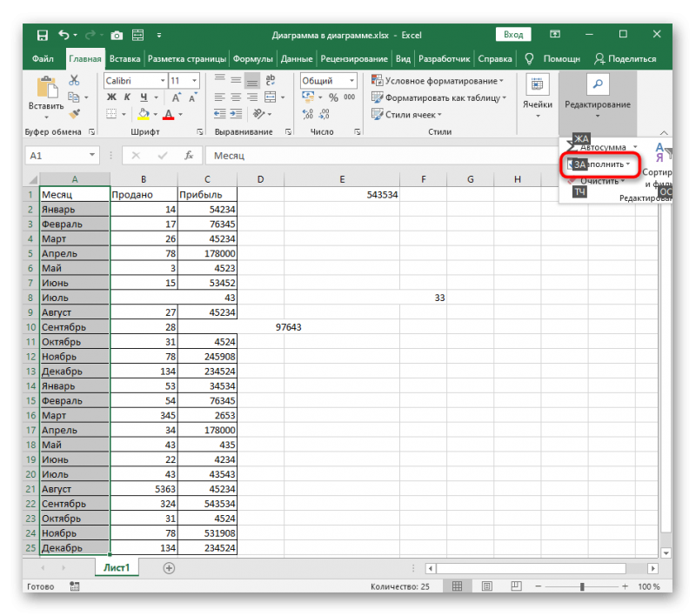
Task: Open the Файл tab
Action: [43, 58]
